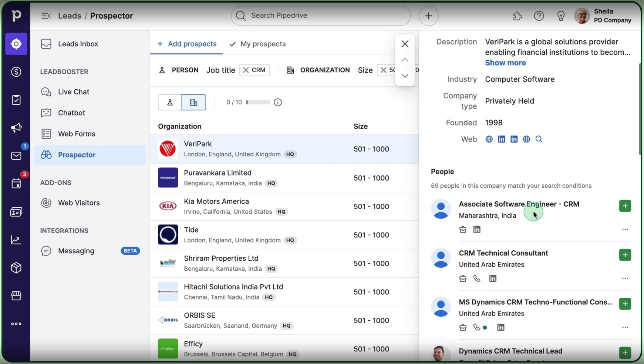Remove the CRM job title filter
Image resolution: width=644 pixels, height=364 pixels.
click(246, 70)
